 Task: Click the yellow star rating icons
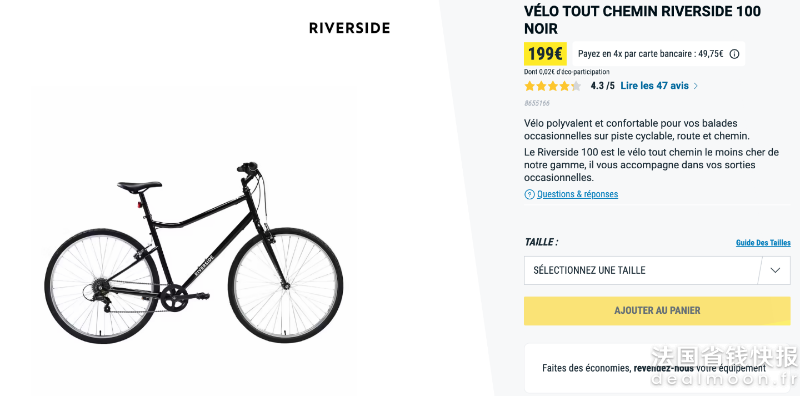[x=553, y=86]
